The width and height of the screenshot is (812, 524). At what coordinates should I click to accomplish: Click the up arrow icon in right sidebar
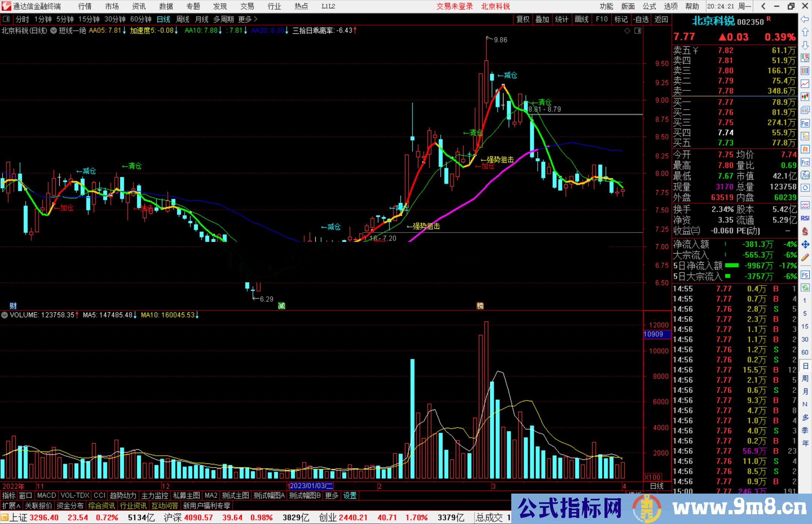tap(805, 32)
